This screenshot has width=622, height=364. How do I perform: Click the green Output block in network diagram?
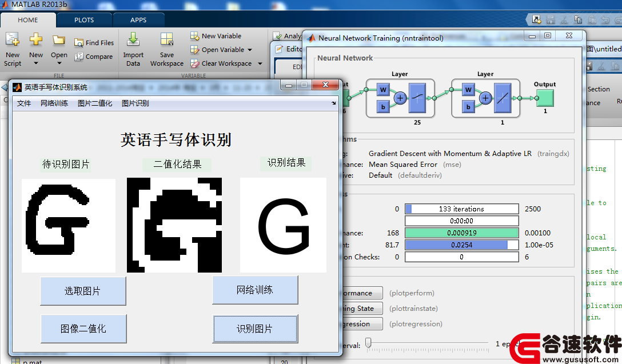(545, 98)
